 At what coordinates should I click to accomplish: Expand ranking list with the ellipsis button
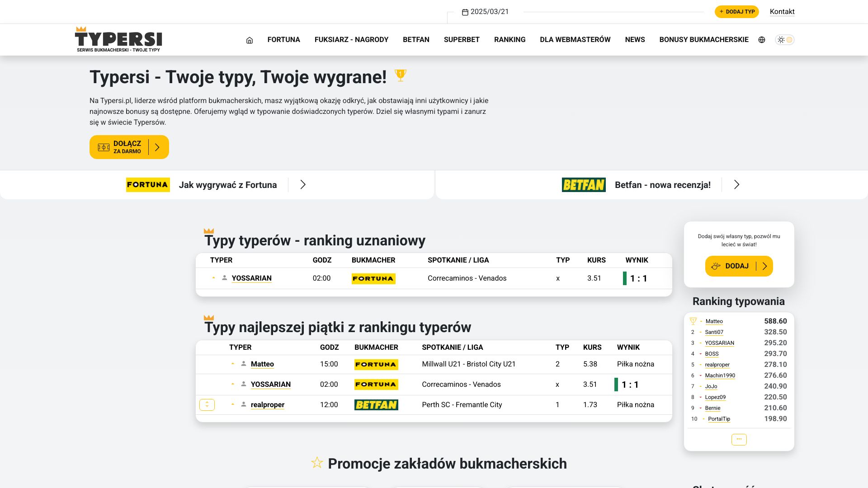(x=739, y=440)
